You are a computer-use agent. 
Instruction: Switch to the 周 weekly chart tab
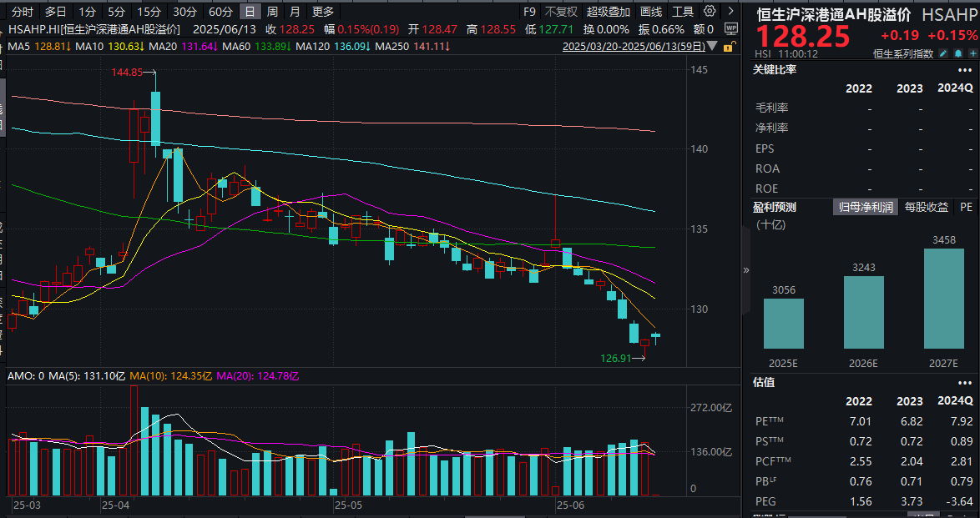[x=270, y=12]
